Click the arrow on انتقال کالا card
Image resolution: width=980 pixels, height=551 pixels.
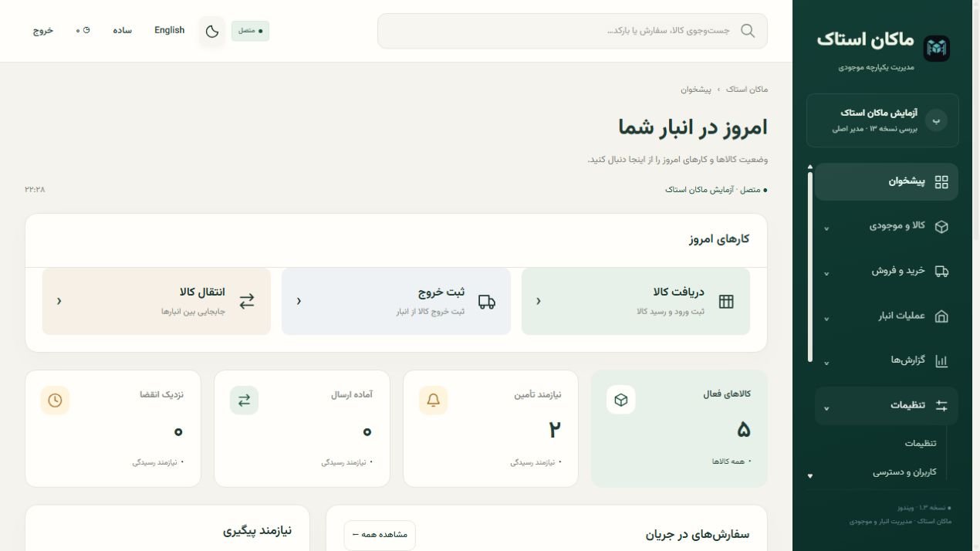tap(59, 301)
